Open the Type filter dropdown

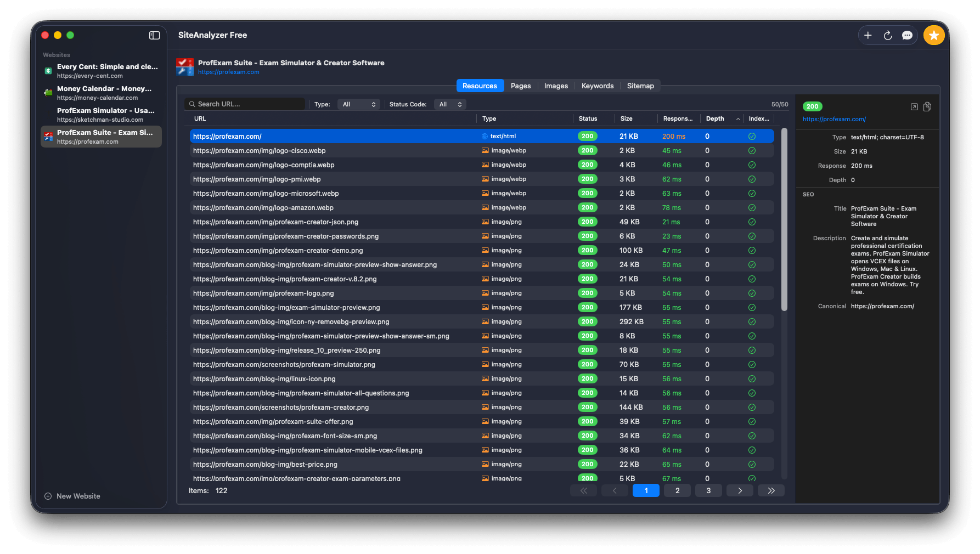(358, 104)
